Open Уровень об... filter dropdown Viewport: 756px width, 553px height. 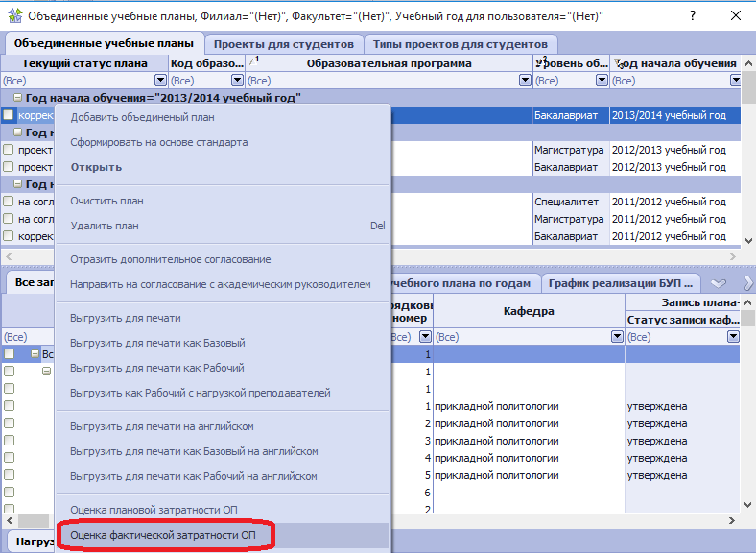601,81
